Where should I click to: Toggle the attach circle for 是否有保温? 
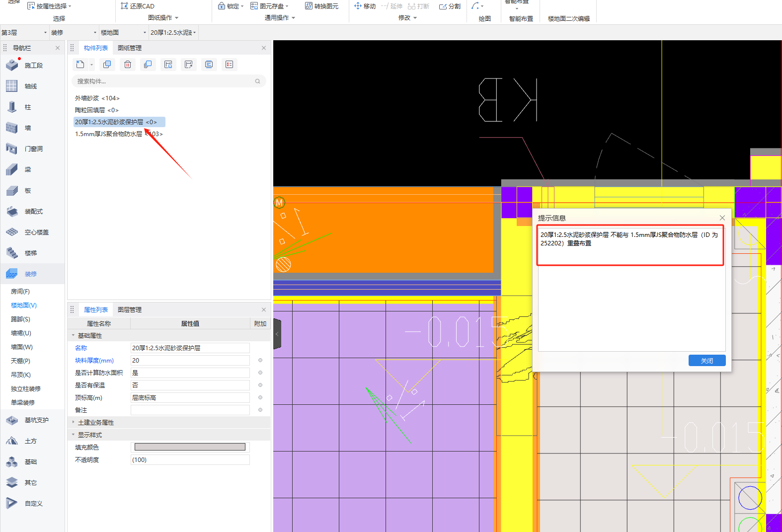pos(260,385)
